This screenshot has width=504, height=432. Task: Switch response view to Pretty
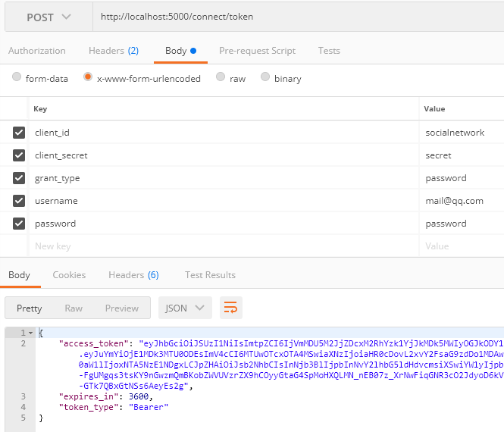coord(30,308)
